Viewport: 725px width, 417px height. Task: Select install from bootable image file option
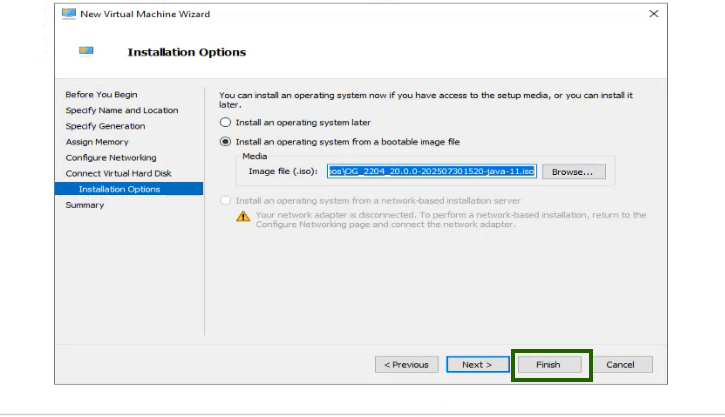(x=225, y=142)
